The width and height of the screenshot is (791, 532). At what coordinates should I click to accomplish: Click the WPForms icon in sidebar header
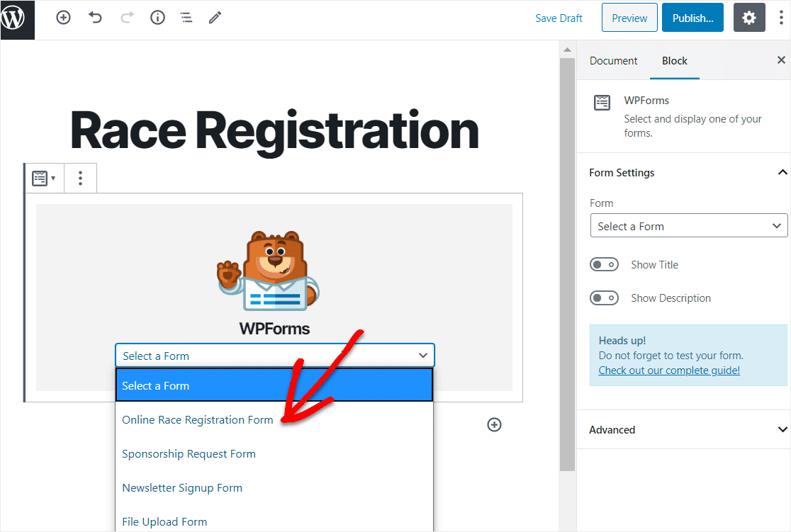pyautogui.click(x=602, y=103)
